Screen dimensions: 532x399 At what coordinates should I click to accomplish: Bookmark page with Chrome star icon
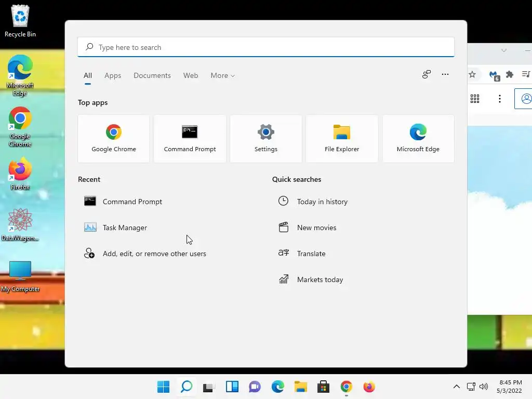tap(472, 74)
